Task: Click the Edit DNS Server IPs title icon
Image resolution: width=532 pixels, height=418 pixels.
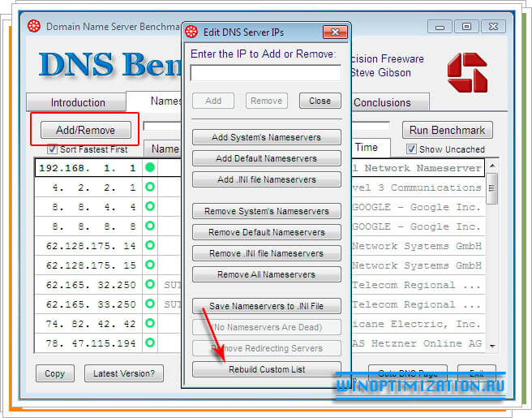Action: [191, 32]
